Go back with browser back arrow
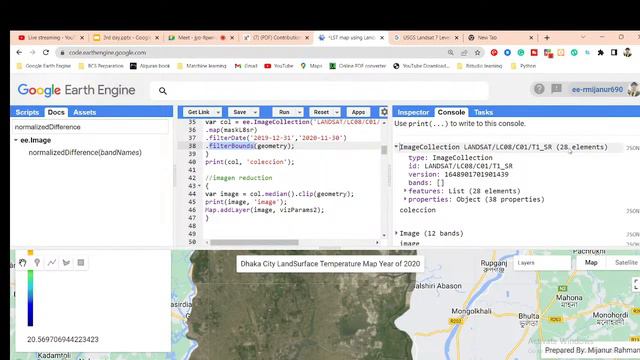The image size is (640, 360). coord(19,52)
